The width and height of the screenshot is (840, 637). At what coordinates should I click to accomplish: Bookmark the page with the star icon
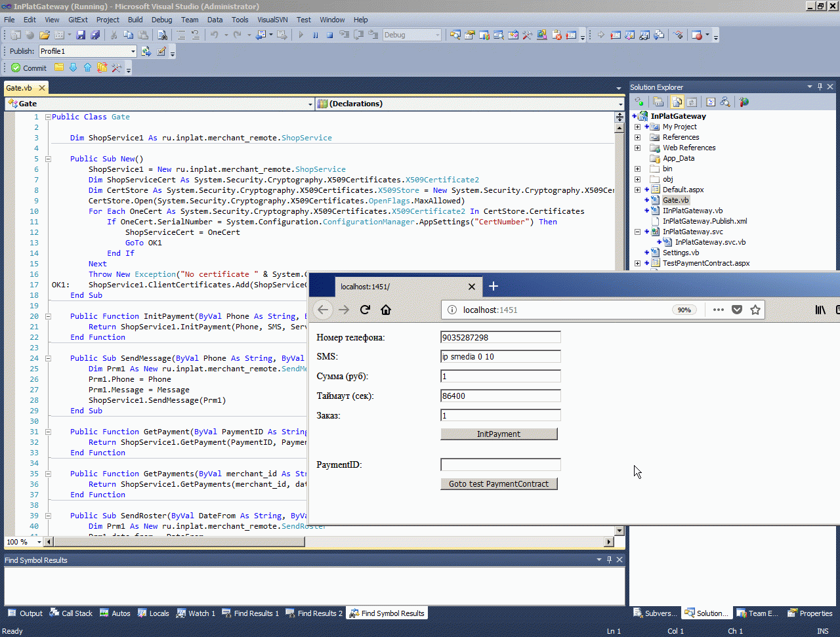coord(755,310)
